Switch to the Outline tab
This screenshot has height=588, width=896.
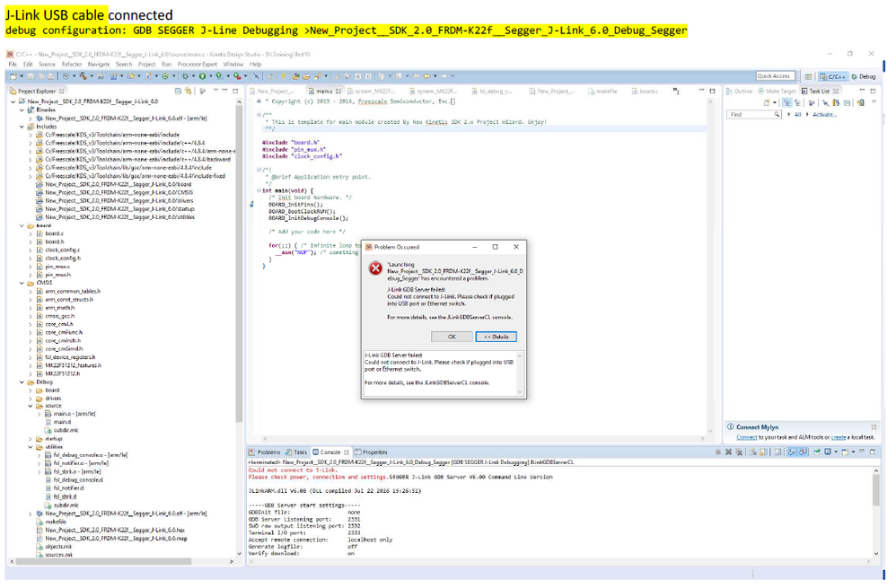[x=740, y=91]
